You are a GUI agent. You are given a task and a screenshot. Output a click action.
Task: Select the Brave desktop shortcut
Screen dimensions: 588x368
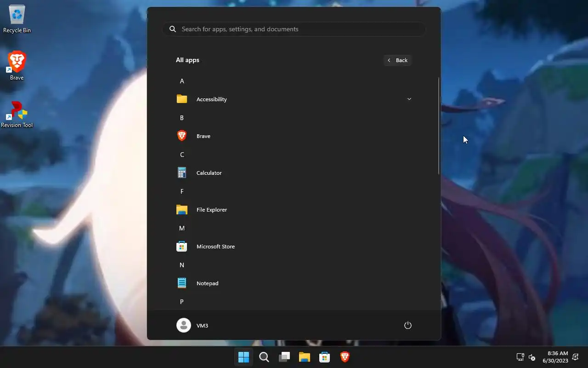coord(17,66)
